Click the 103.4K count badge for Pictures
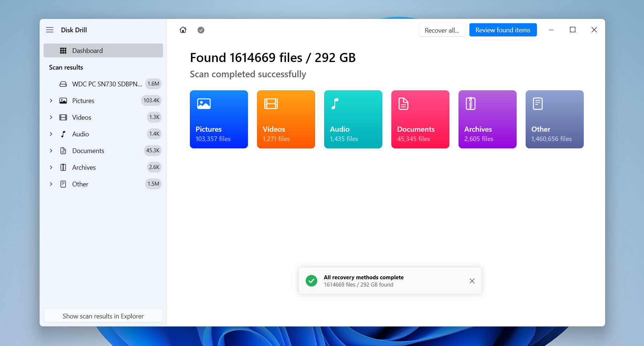This screenshot has height=346, width=644. pyautogui.click(x=151, y=100)
